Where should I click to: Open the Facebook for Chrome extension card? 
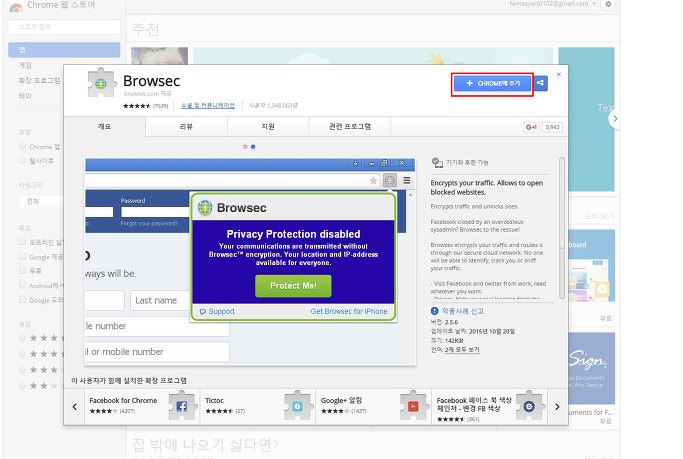coord(142,406)
